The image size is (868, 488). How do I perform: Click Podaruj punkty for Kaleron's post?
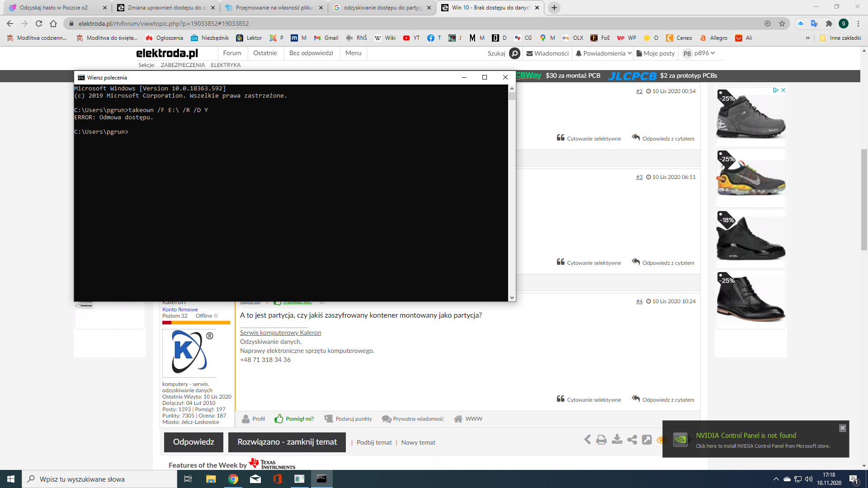348,419
